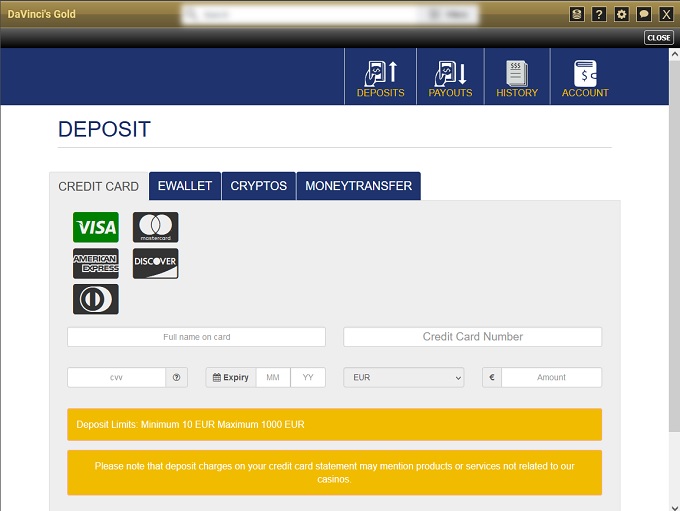Select the Visa card logo

(96, 227)
